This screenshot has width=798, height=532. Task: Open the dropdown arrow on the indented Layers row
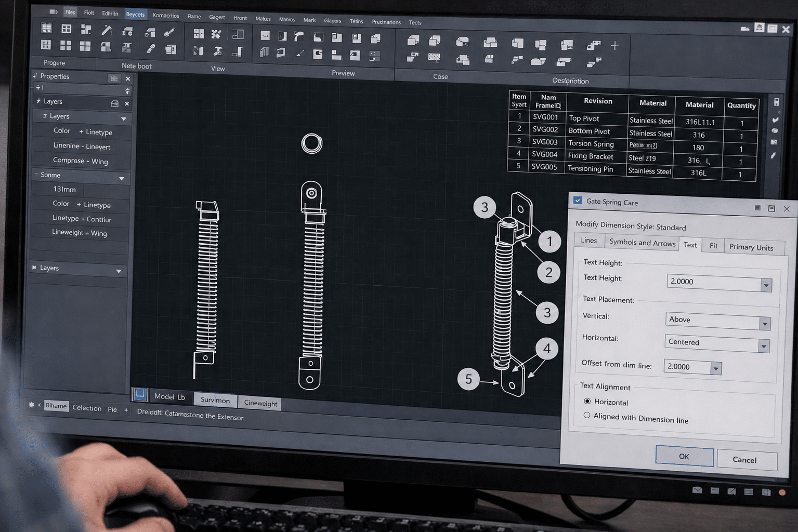(124, 119)
